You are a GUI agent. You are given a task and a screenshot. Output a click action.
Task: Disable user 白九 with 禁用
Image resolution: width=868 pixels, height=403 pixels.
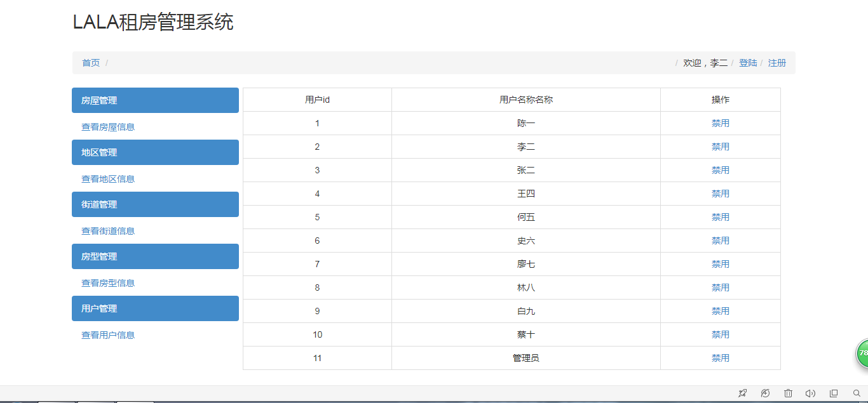(721, 311)
